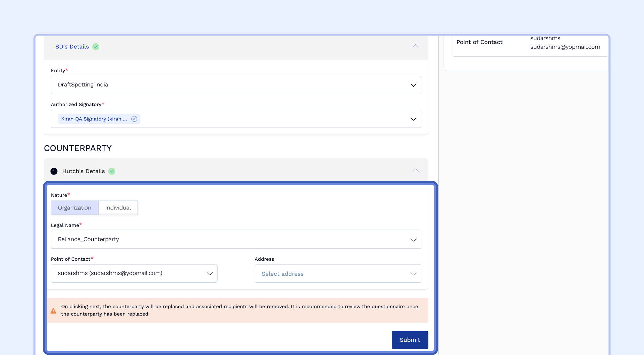Click the orange warning triangle icon
Image resolution: width=644 pixels, height=355 pixels.
(x=53, y=311)
